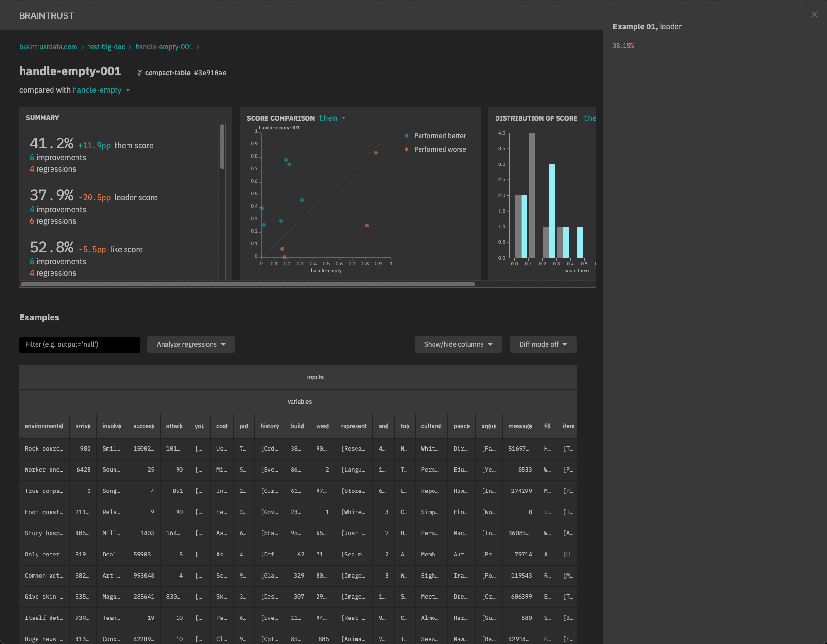This screenshot has height=644, width=827.
Task: Click the git branch icon beside compact-table
Action: click(x=140, y=73)
